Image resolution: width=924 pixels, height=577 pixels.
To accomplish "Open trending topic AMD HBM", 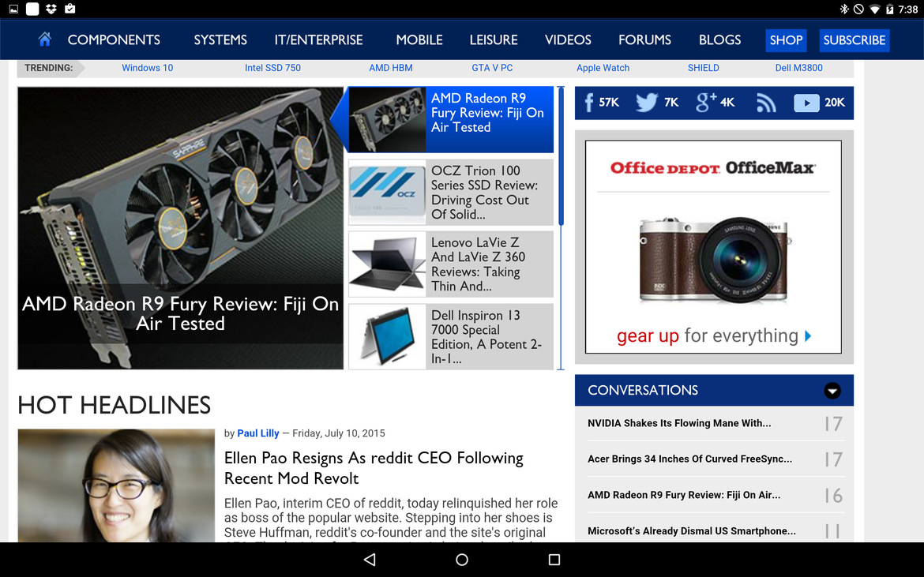I will click(391, 68).
